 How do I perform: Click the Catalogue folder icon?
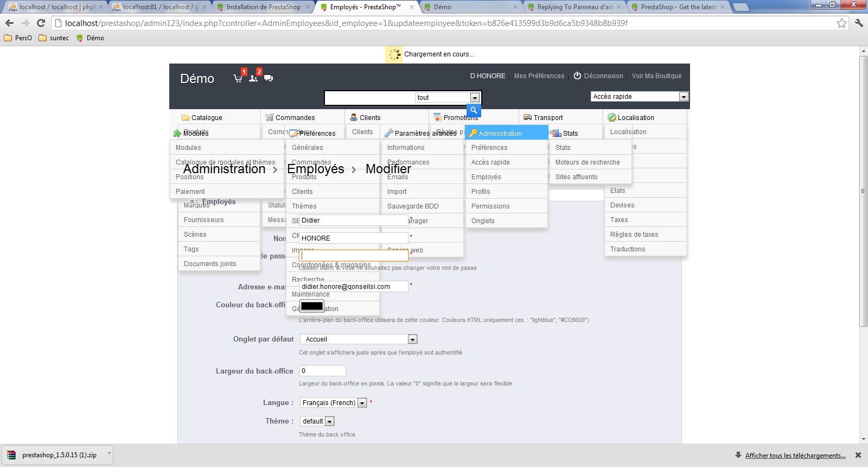coord(186,117)
